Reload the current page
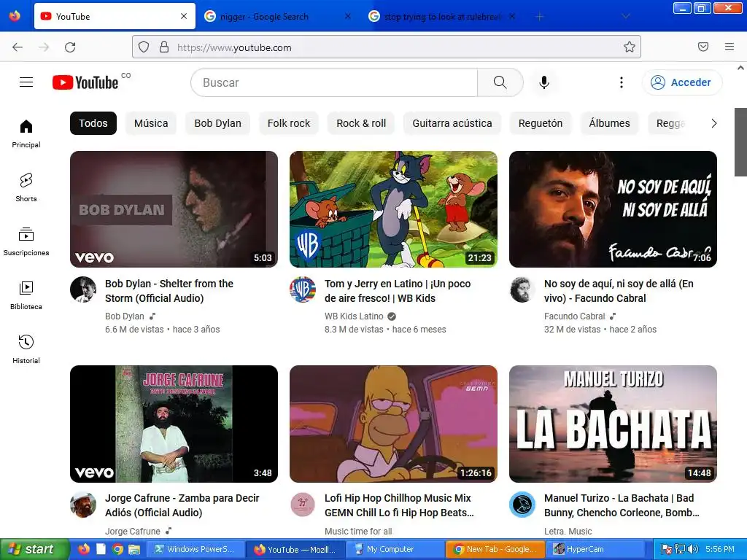This screenshot has width=747, height=560. pos(70,47)
